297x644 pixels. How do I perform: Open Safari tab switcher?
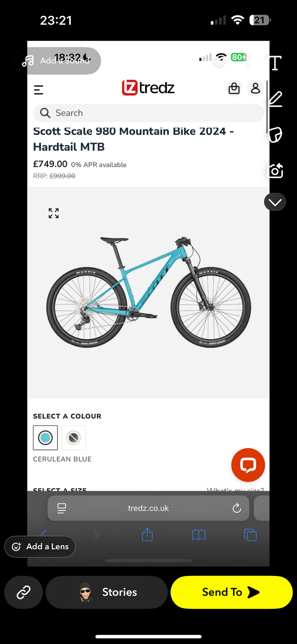pos(250,535)
